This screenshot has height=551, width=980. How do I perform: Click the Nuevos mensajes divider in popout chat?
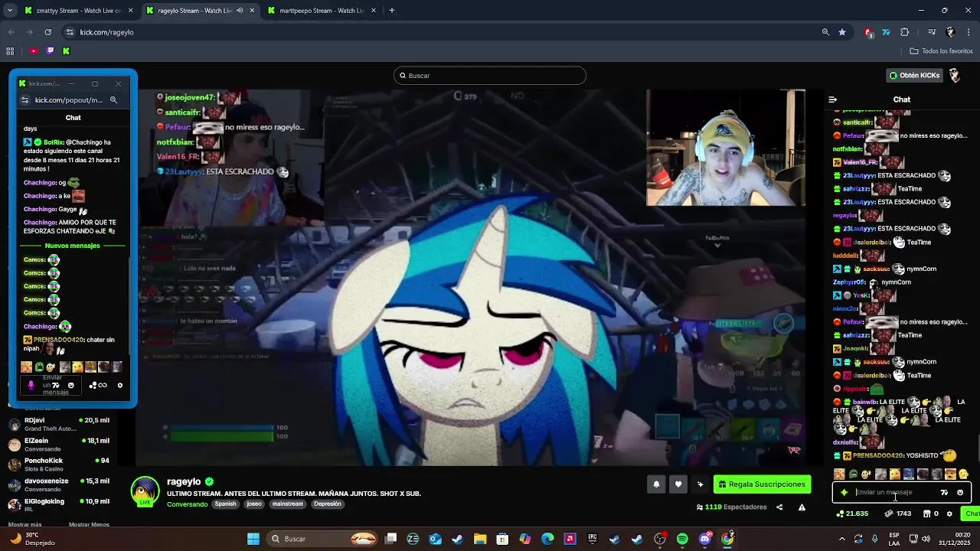[x=73, y=246]
